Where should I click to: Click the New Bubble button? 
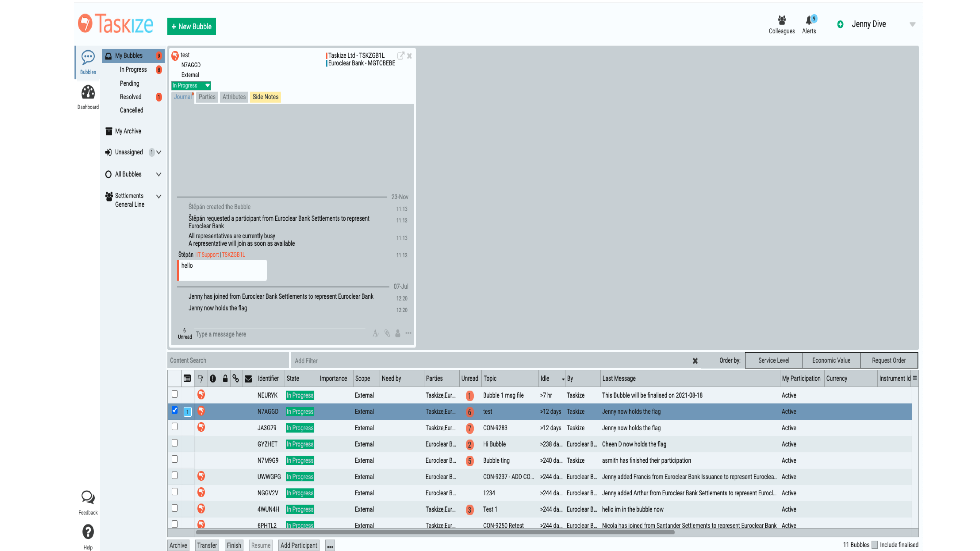tap(192, 27)
